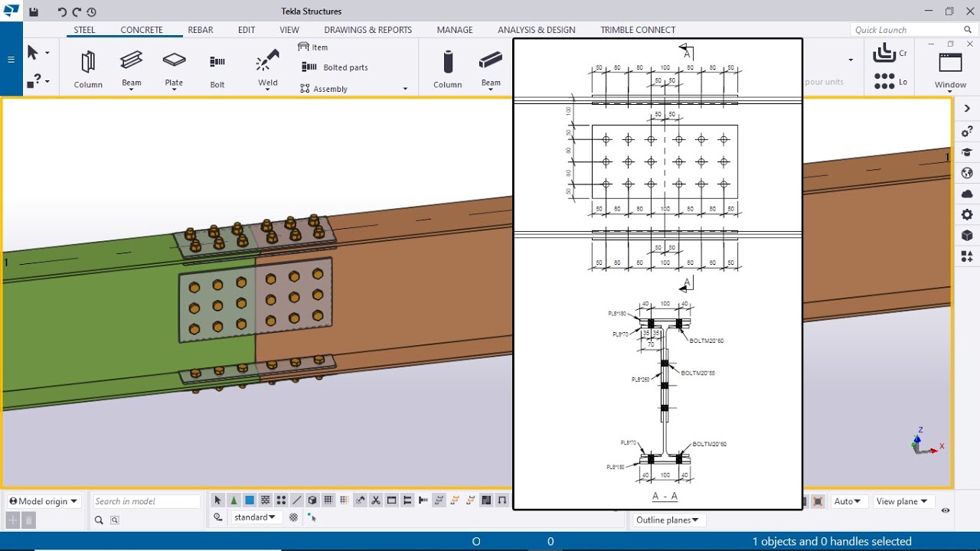
Task: Open the settings gear in the side pane
Action: tap(967, 215)
